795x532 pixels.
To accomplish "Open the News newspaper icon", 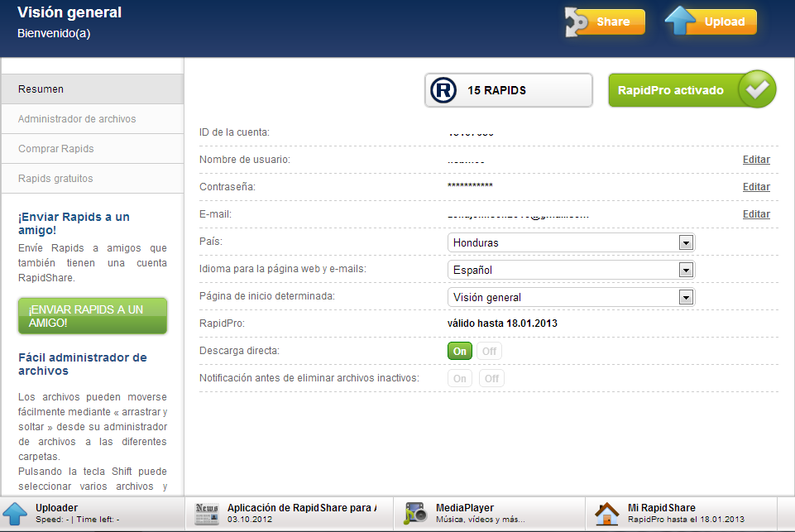I will (207, 514).
